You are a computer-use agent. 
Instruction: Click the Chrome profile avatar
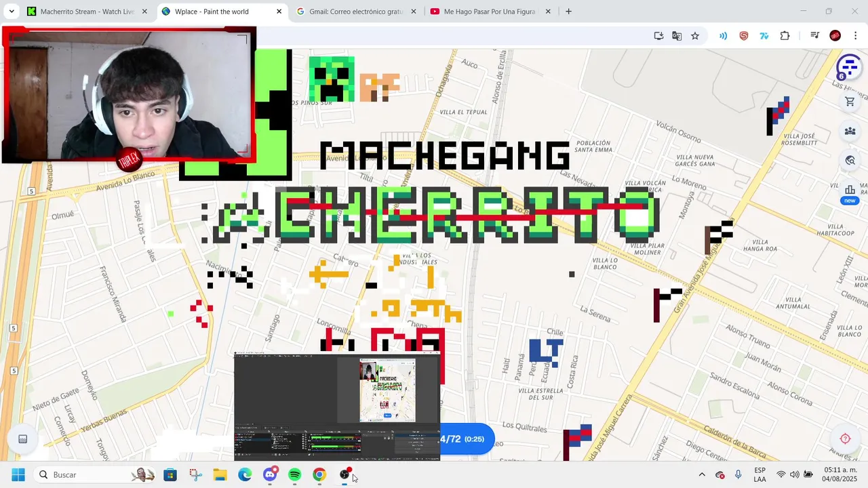point(835,36)
